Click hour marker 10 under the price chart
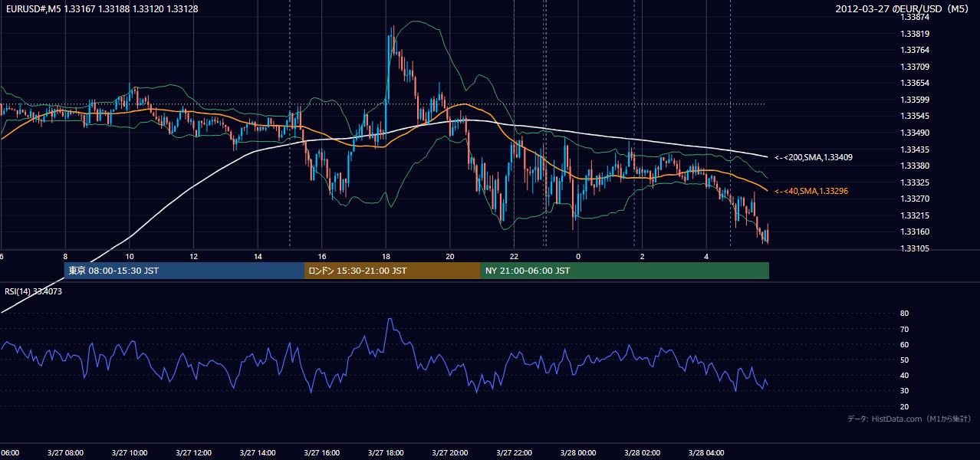 [x=130, y=256]
